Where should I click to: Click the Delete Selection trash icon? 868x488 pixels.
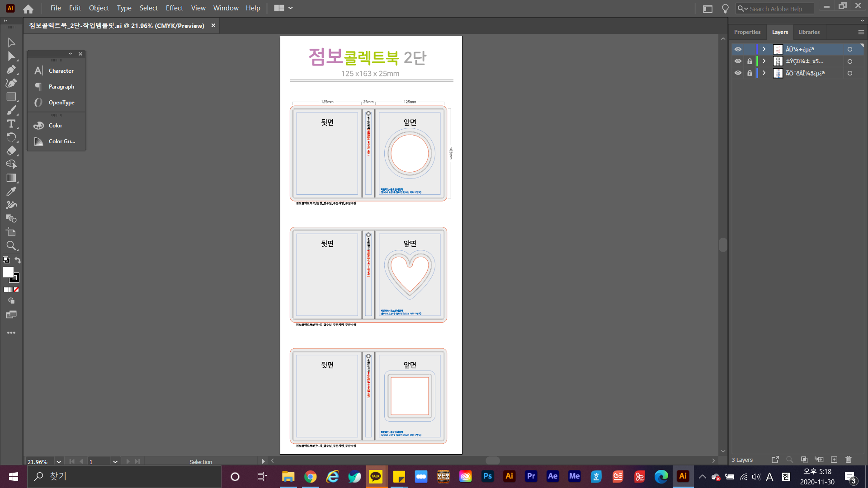849,460
